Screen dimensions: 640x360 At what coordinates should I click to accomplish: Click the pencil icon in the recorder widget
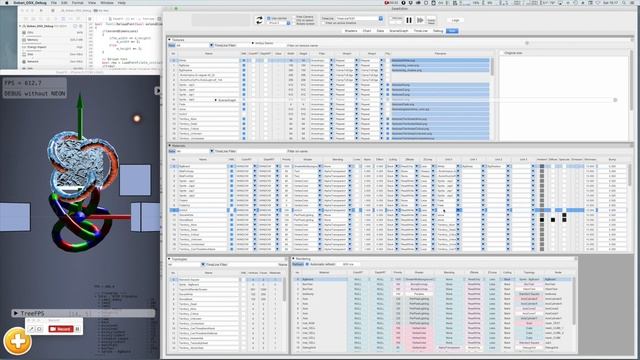click(31, 329)
